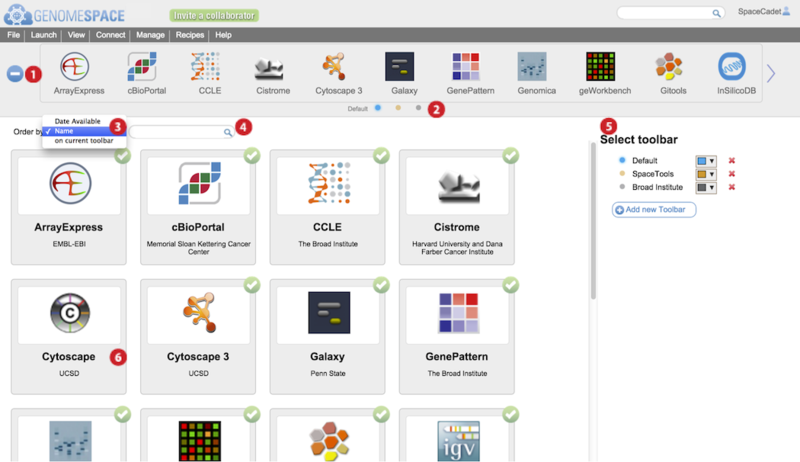Select the igv tool card icon

click(x=458, y=441)
